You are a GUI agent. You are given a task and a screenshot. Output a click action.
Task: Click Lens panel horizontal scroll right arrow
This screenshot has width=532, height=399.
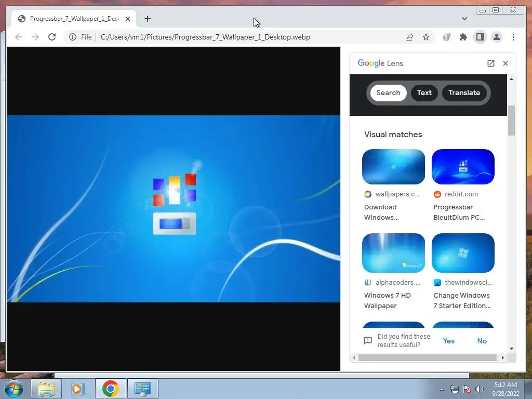pos(503,357)
